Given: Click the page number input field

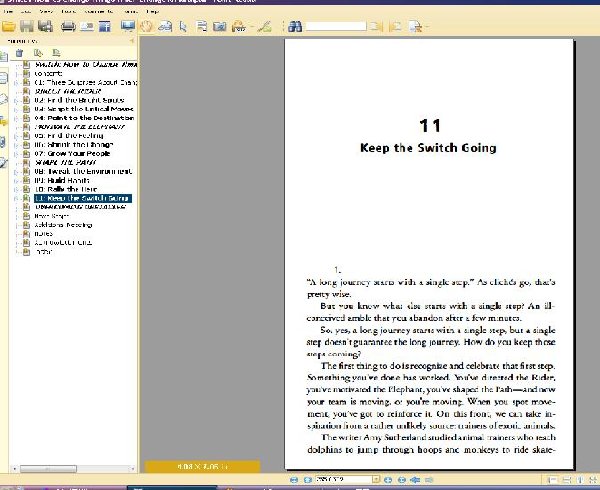Looking at the screenshot, I should pos(343,480).
